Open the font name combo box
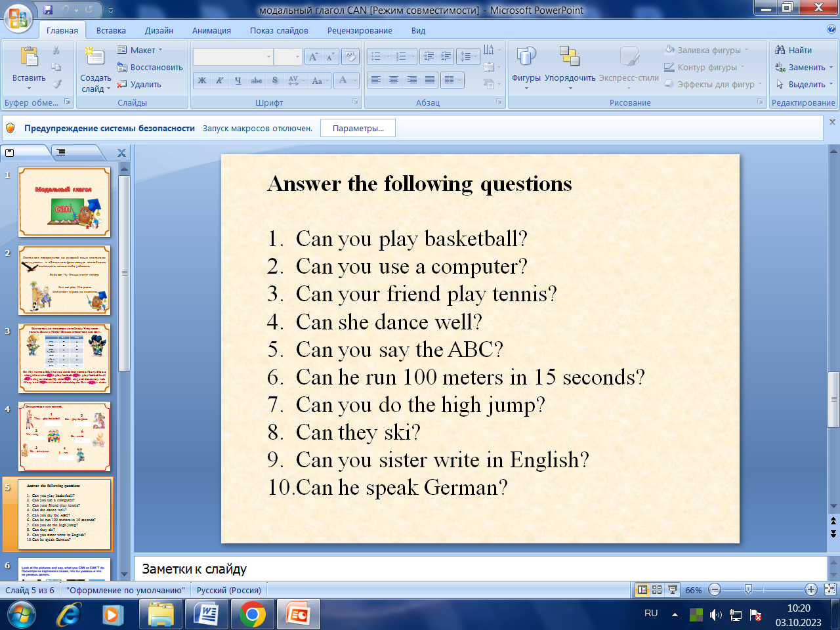 233,57
